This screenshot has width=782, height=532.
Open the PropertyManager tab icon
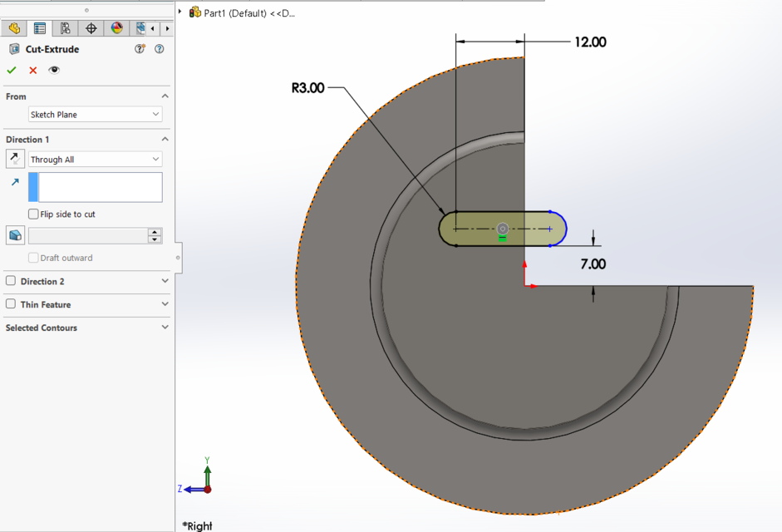[x=39, y=28]
